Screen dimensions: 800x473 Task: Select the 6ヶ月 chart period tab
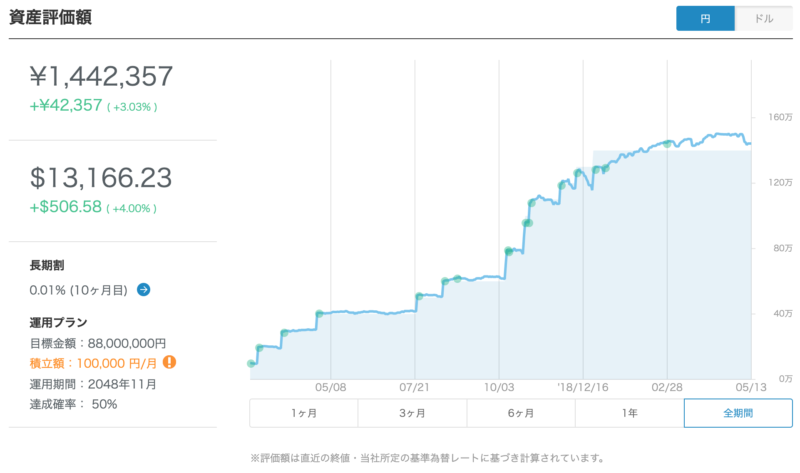[521, 413]
